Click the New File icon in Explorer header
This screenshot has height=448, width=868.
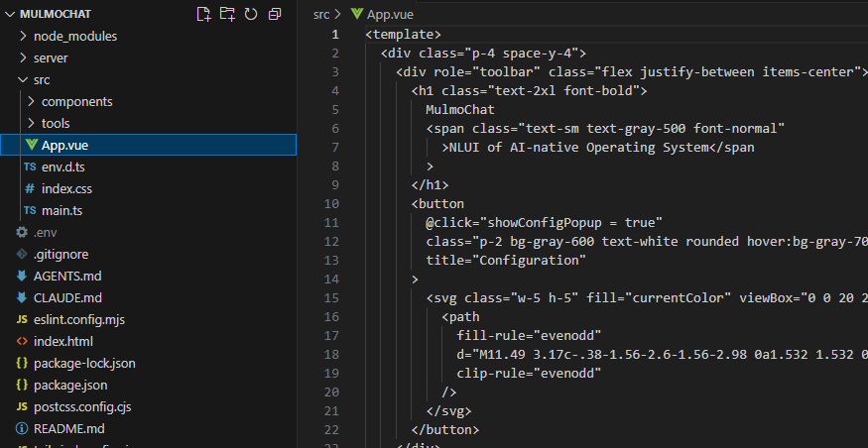pos(203,14)
